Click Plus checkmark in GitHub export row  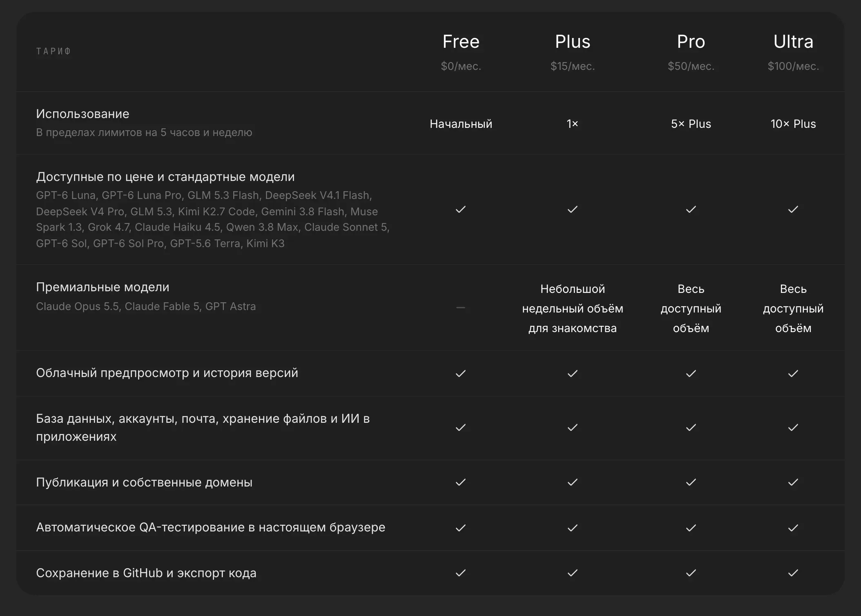573,573
